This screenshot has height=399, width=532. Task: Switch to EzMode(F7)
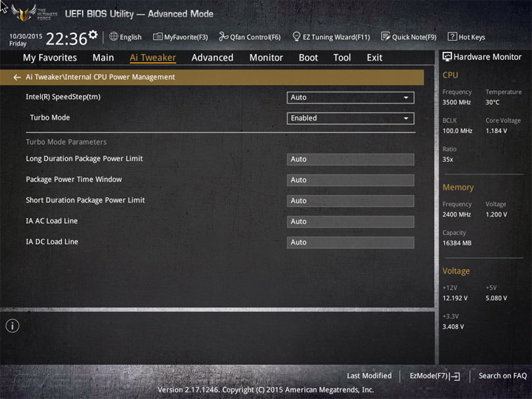coord(434,376)
